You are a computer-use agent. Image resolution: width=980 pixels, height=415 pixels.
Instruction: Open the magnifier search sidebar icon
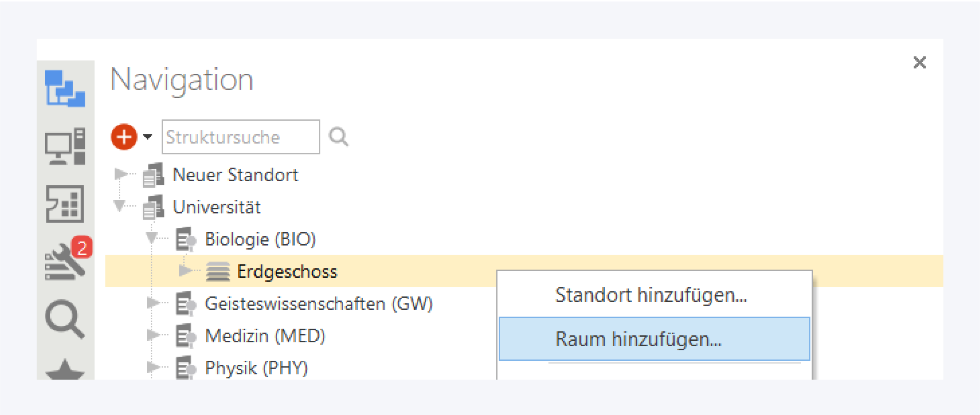tap(65, 319)
